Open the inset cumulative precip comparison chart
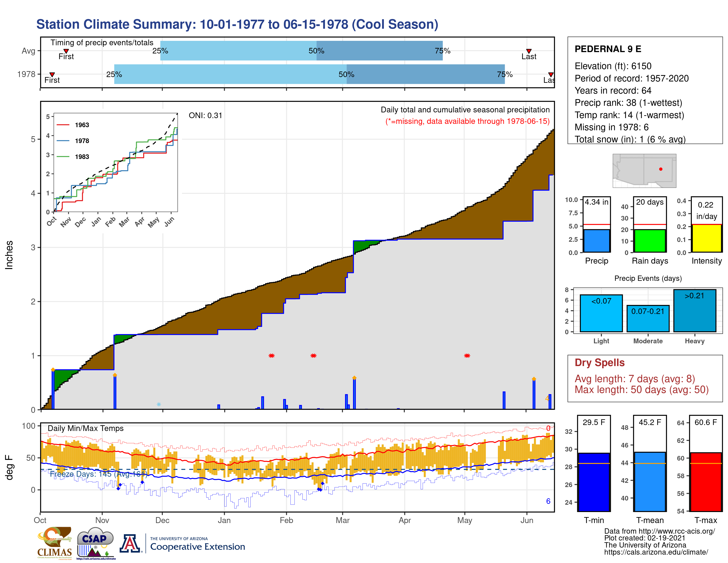 tap(115, 162)
